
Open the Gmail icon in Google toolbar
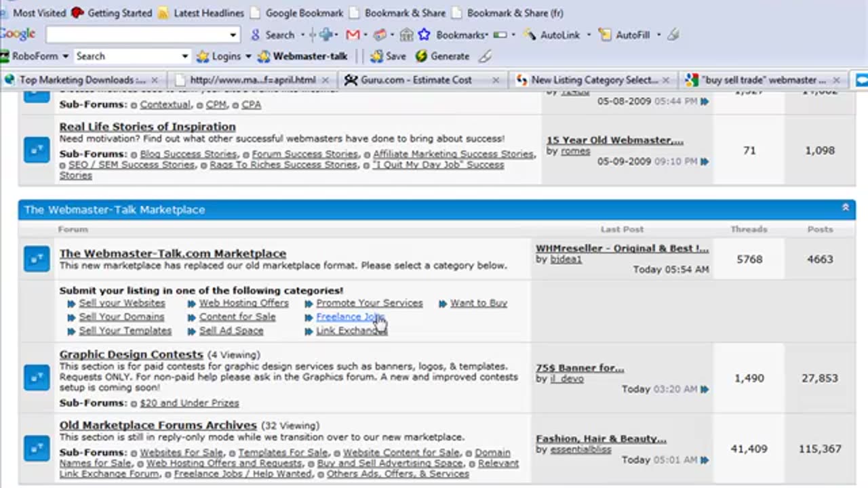pos(352,35)
